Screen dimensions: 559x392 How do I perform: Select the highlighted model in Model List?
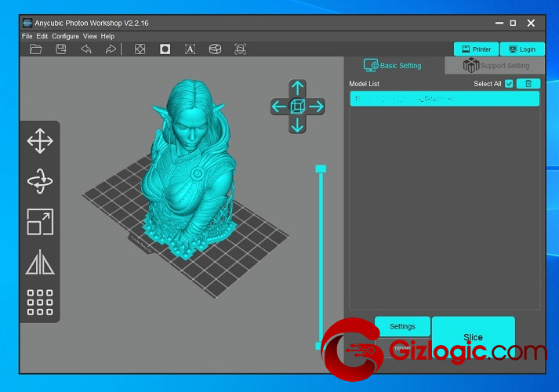445,99
